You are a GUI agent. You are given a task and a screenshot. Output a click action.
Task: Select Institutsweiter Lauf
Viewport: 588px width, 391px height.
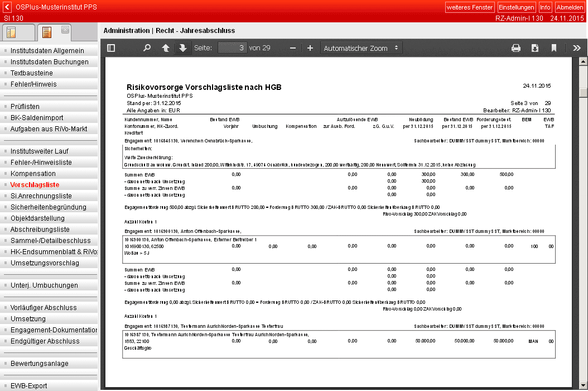click(x=49, y=151)
